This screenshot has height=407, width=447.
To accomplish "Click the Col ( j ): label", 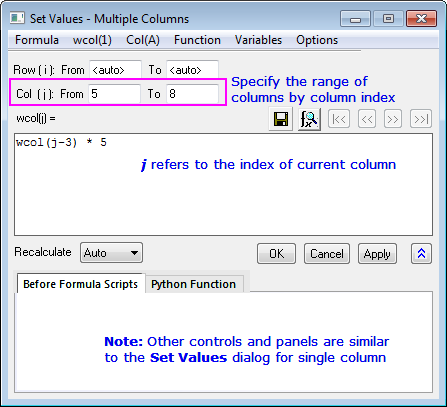I will coord(35,94).
